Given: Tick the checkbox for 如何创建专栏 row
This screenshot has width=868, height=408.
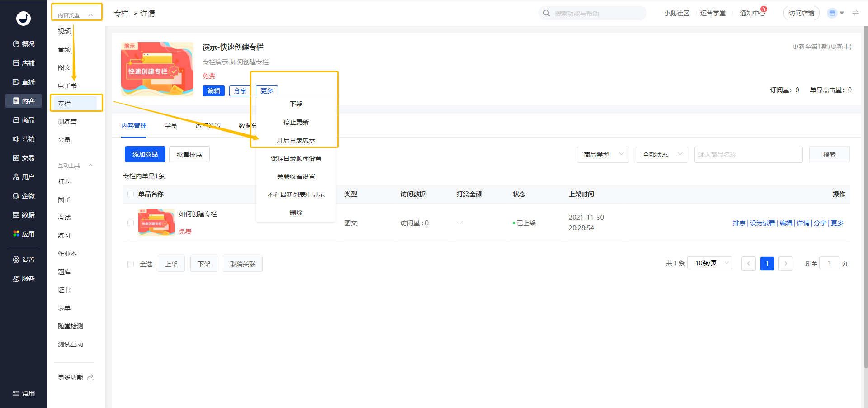Looking at the screenshot, I should click(x=131, y=223).
